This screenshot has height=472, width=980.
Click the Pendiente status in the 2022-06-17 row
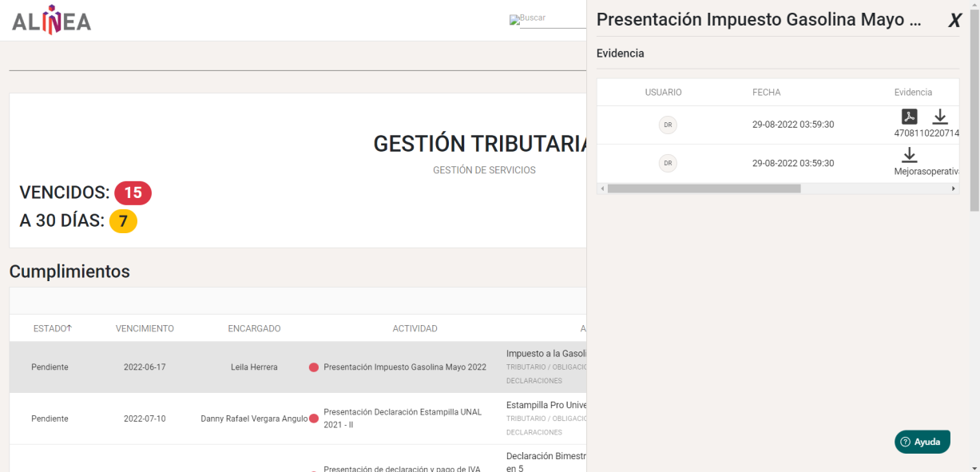(50, 367)
